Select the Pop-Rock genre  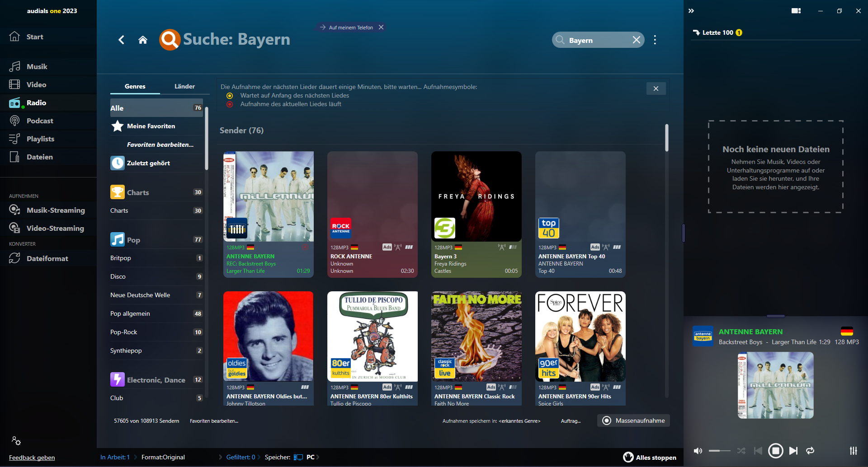coord(156,332)
